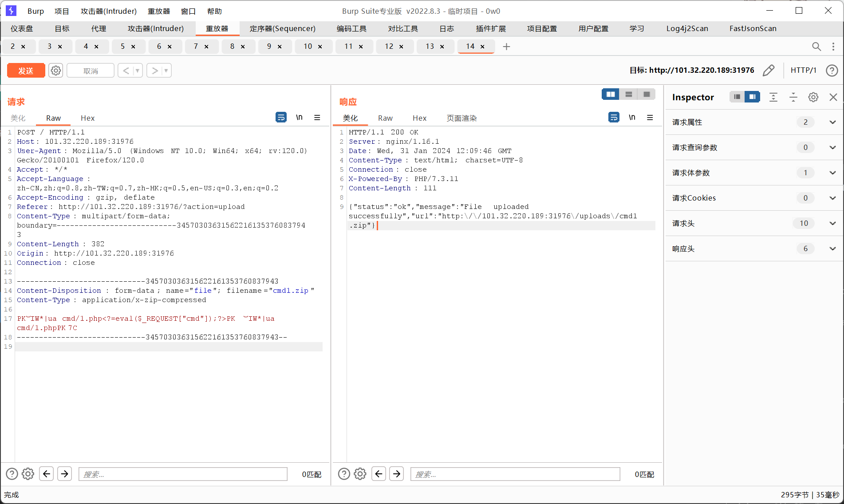Switch response view to Raw tab

[385, 118]
